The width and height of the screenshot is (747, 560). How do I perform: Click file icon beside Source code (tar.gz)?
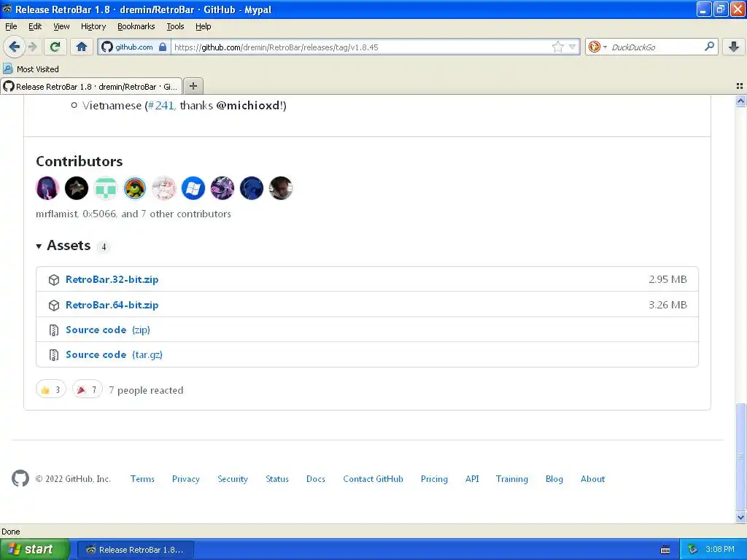click(x=54, y=355)
